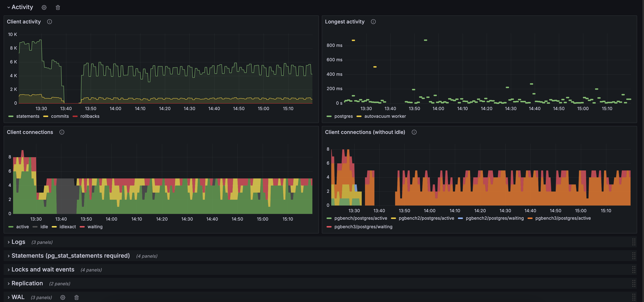Expand Locks and wait events row
Screen dimensions: 644x302
click(x=43, y=269)
